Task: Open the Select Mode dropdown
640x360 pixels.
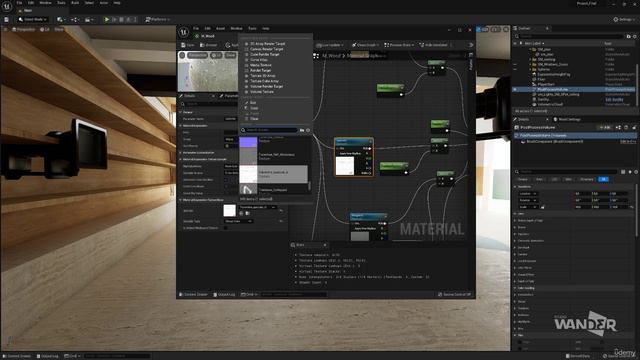Action: 33,19
